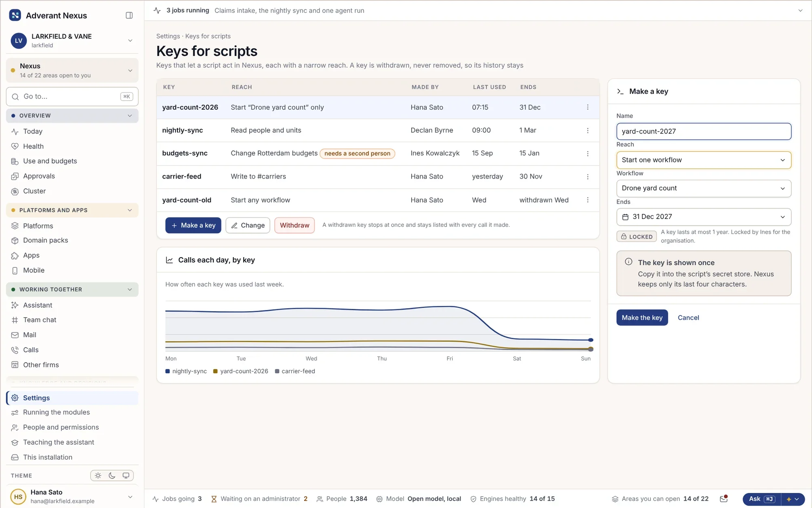Click the info icon in key shown once note

point(628,262)
